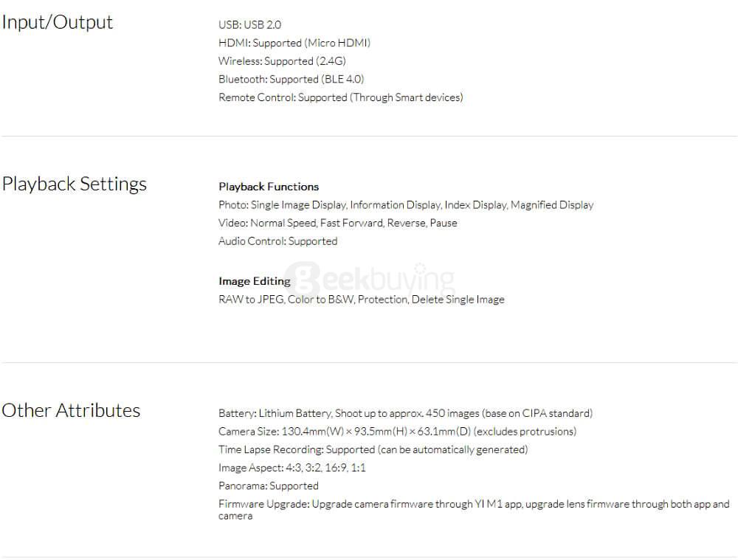Click the Camera Size dimensions line
Image resolution: width=738 pixels, height=560 pixels.
(x=397, y=432)
